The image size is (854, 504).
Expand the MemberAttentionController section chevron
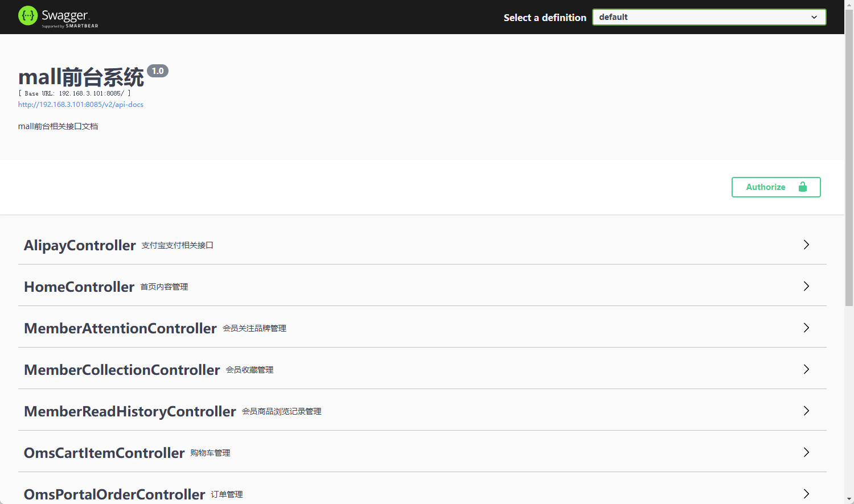806,328
